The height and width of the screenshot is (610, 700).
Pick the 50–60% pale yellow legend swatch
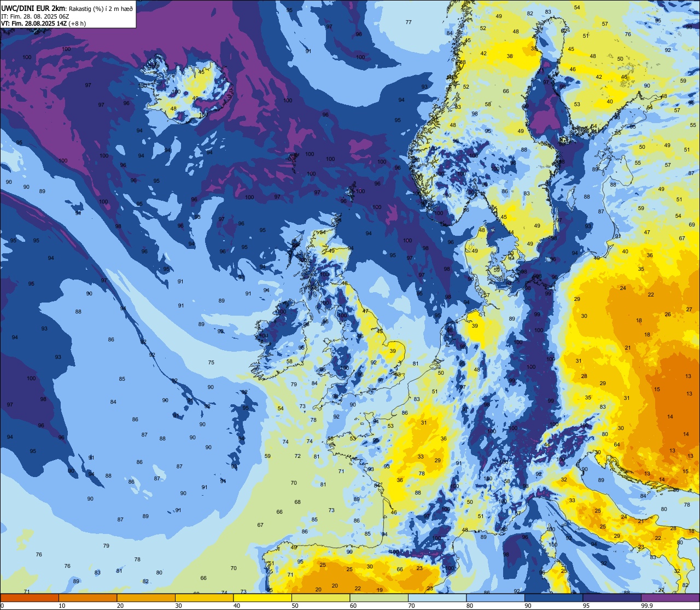320,597
